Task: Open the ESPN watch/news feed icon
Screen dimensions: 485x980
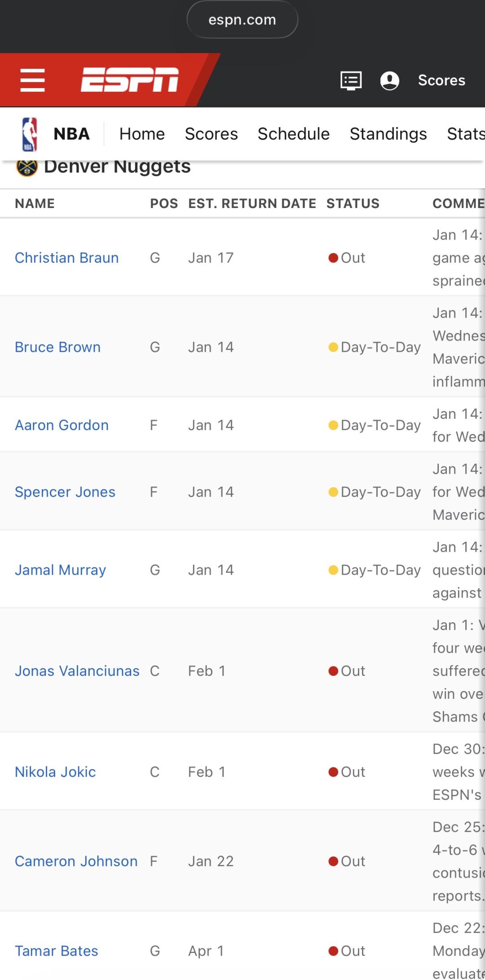Action: coord(351,80)
